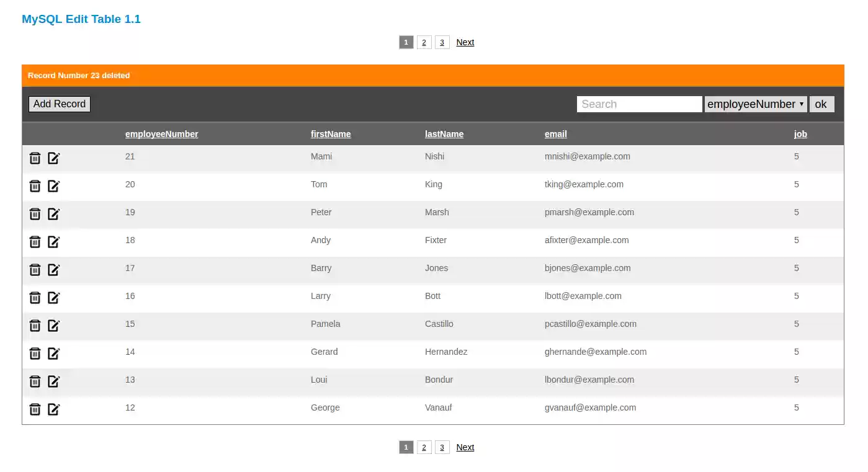
Task: Sort the table by job
Action: (800, 133)
